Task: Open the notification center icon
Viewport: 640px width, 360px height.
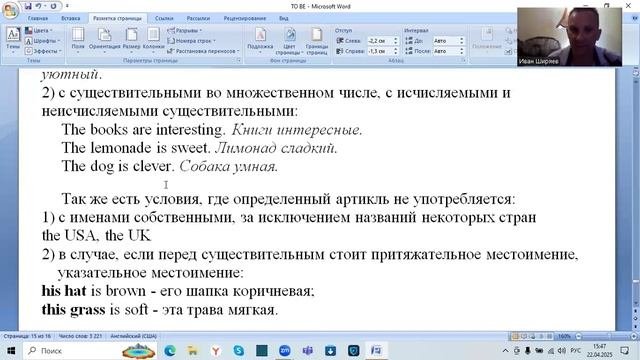Action: click(624, 351)
